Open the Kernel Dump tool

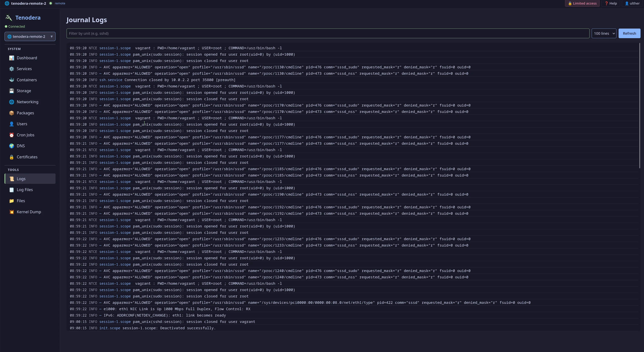(x=30, y=212)
